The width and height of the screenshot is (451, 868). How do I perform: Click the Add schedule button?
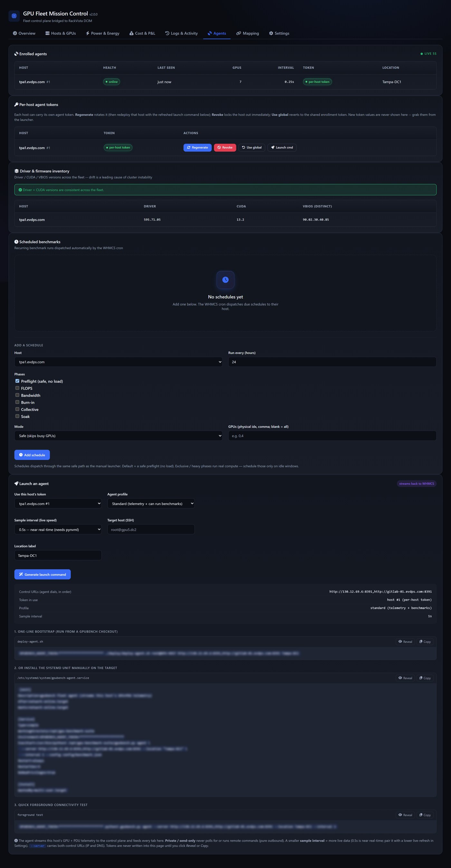click(x=32, y=455)
